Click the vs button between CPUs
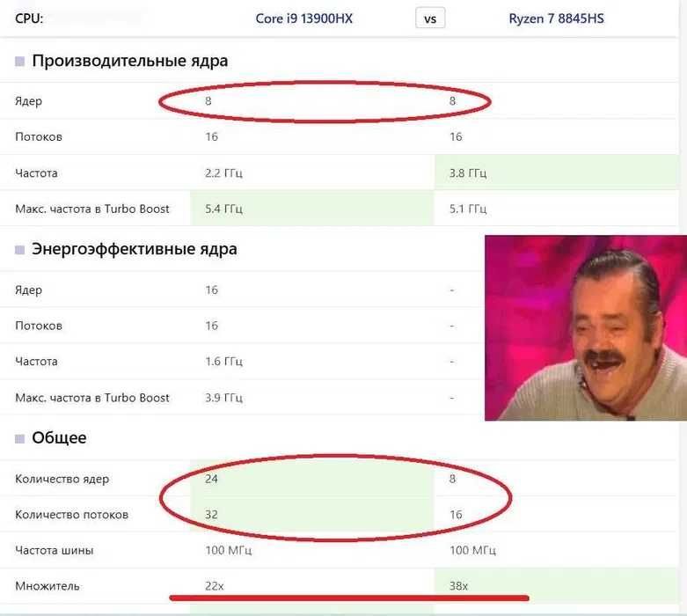Screen dimensions: 687x616 (x=430, y=18)
